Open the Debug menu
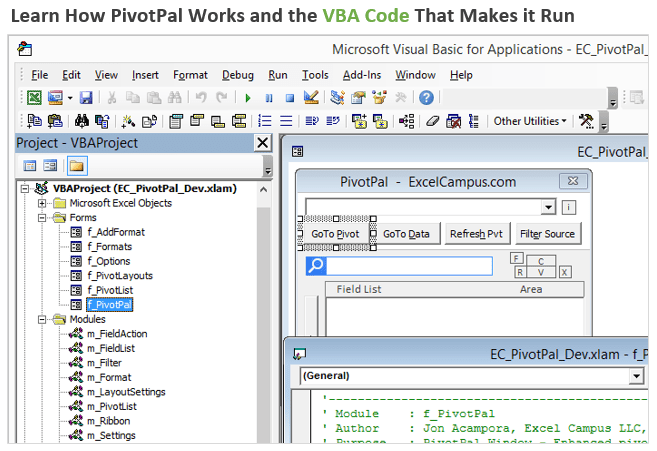Viewport: 657px width, 451px height. (238, 75)
